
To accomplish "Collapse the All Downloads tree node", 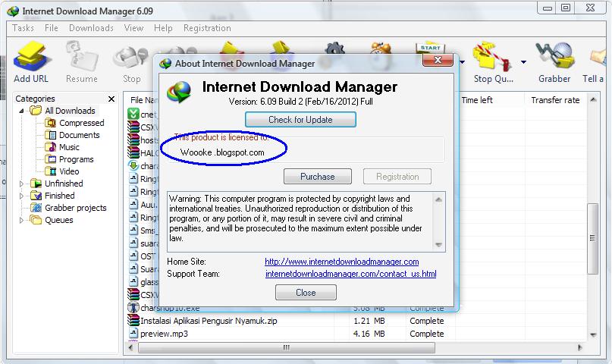I will 21,111.
